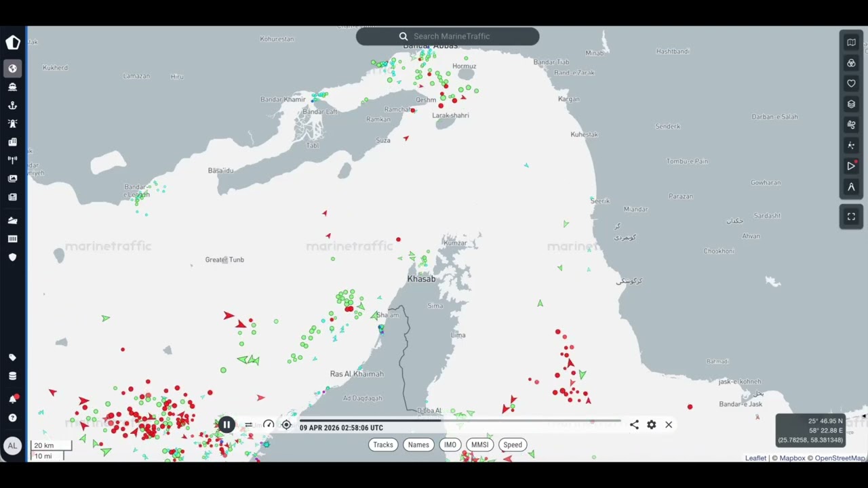This screenshot has height=488, width=868.
Task: Share the playback via share icon
Action: pos(634,425)
